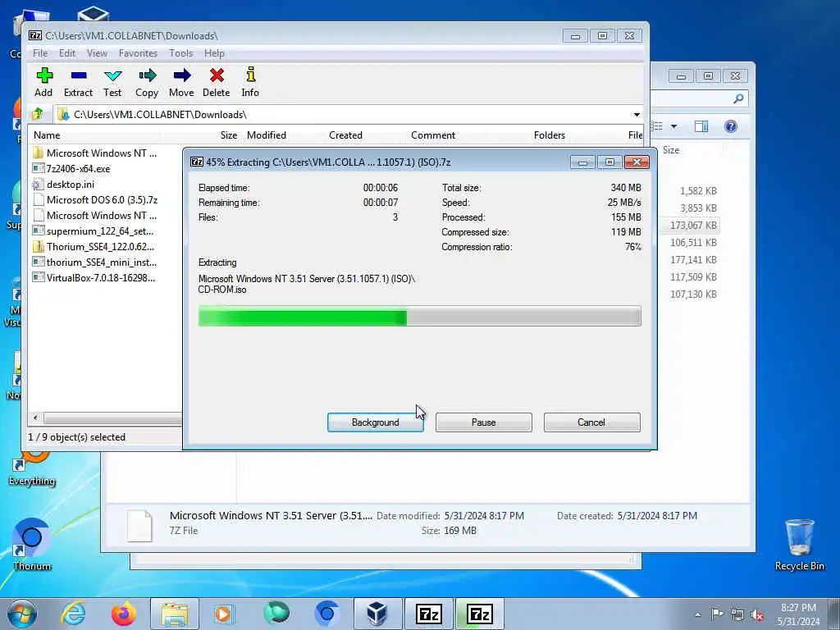
Task: Select thorium_SSE4_mini_inst... file
Action: 101,262
